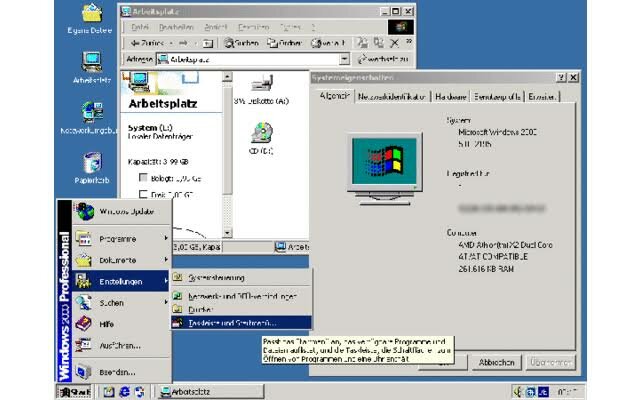640x400 pixels.
Task: Launch Internet Explorer from quick launch
Action: click(x=124, y=392)
